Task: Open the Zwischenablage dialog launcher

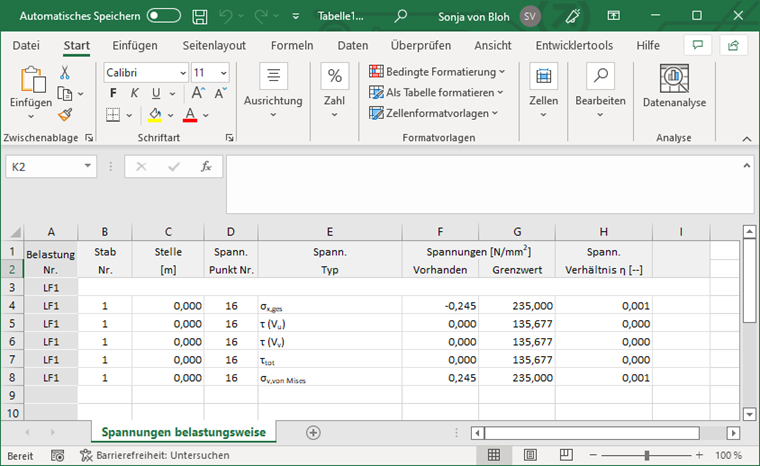Action: coord(89,138)
